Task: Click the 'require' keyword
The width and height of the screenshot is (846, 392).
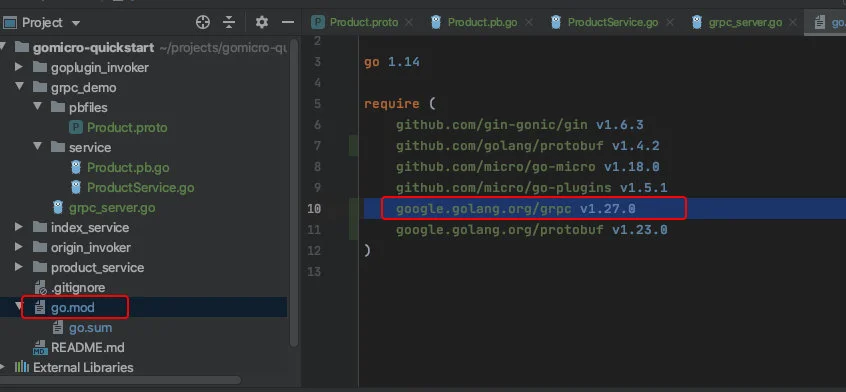Action: pyautogui.click(x=392, y=104)
